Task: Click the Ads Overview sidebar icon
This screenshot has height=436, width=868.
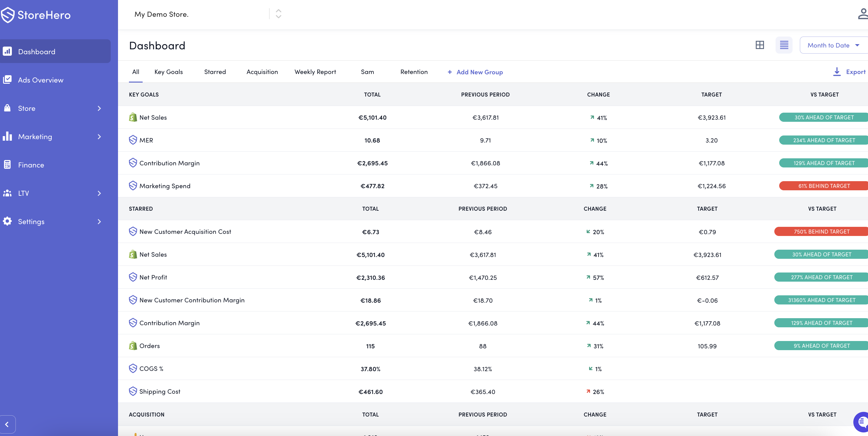Action: tap(7, 79)
